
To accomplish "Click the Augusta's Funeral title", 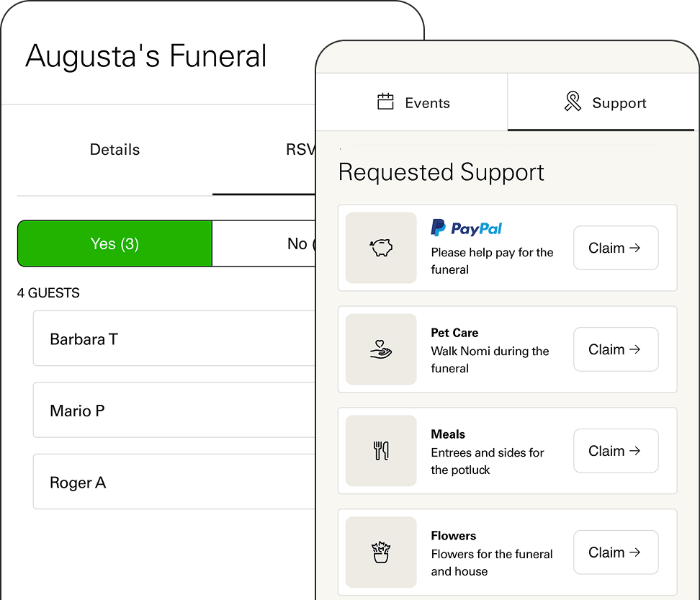I will coord(145,56).
